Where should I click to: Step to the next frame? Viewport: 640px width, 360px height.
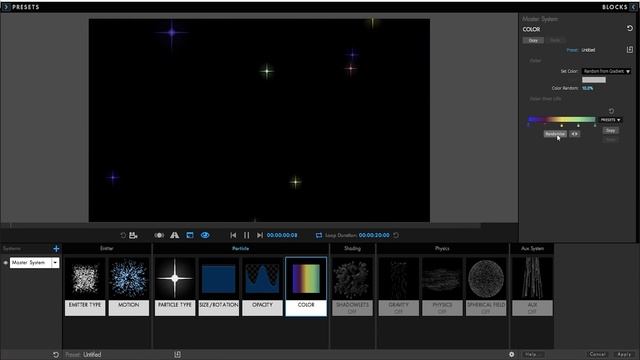[260, 235]
